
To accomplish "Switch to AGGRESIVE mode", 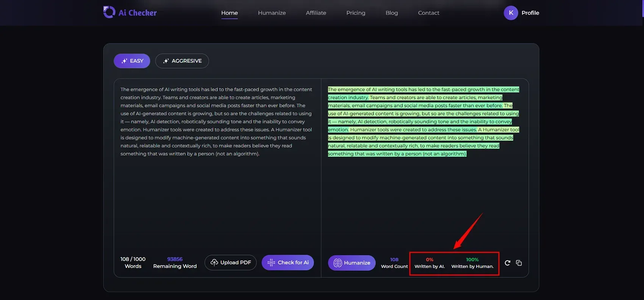I will tap(182, 61).
